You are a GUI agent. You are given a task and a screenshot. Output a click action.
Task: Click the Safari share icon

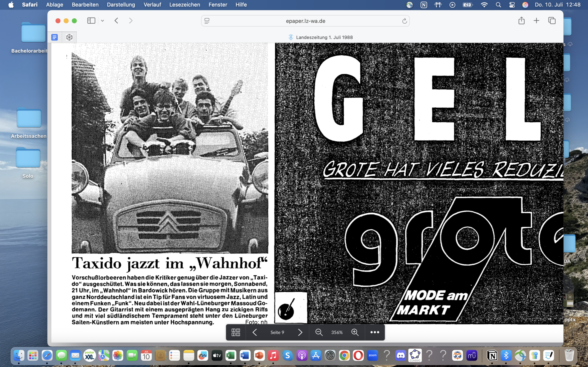click(521, 21)
